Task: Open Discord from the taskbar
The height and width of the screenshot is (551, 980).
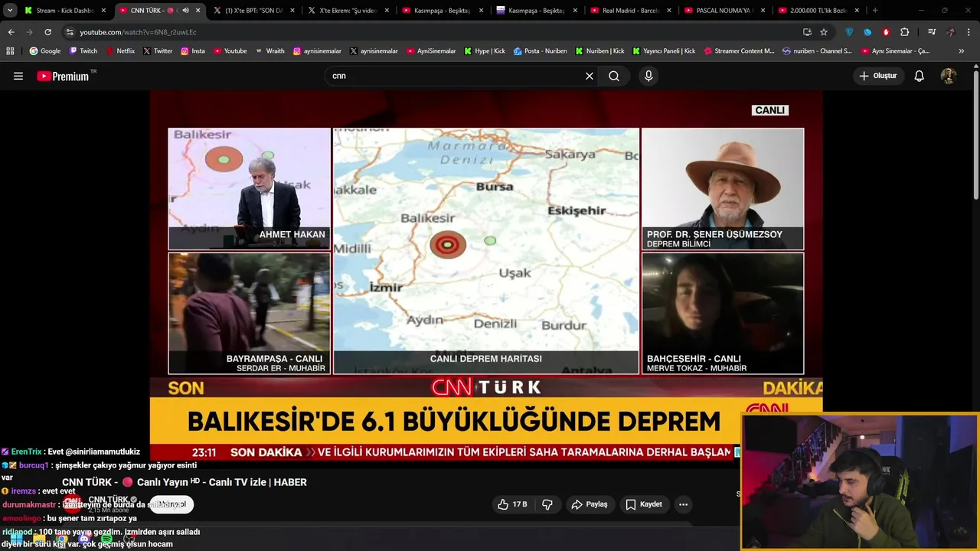Action: (84, 539)
